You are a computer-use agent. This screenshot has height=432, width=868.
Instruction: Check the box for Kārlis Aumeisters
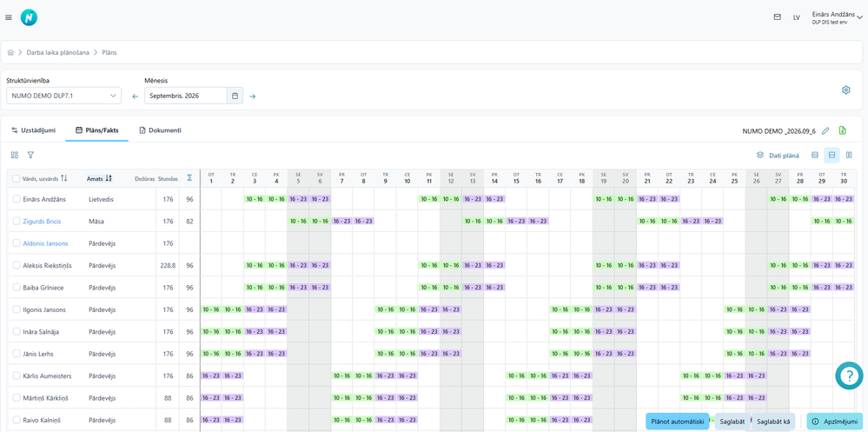pyautogui.click(x=16, y=376)
